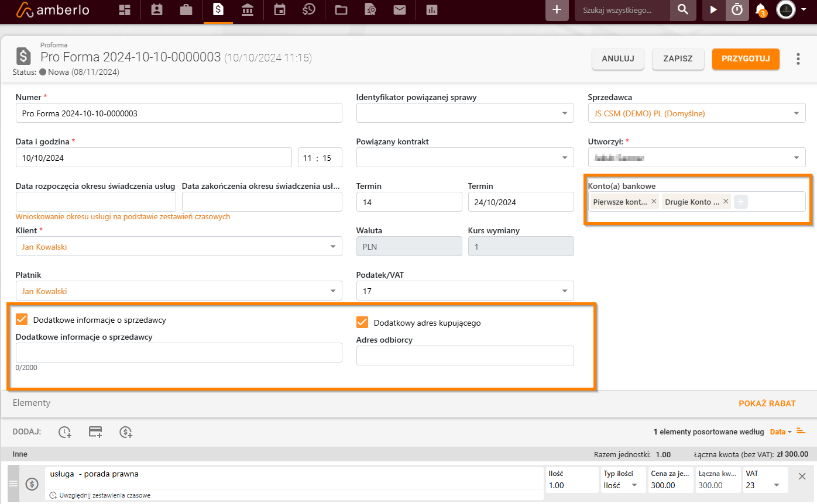Click 'POKAŻ RABAT' link
The height and width of the screenshot is (504, 817).
coord(767,403)
